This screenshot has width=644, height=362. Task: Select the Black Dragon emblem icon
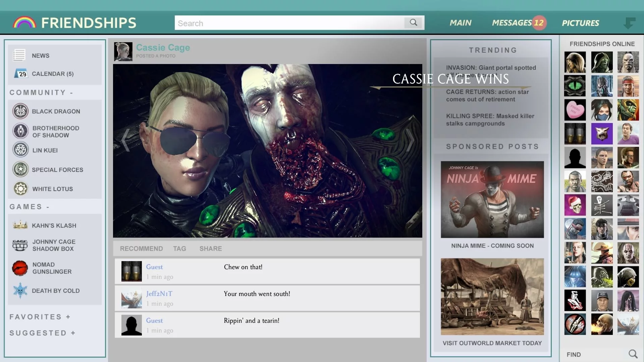(20, 111)
